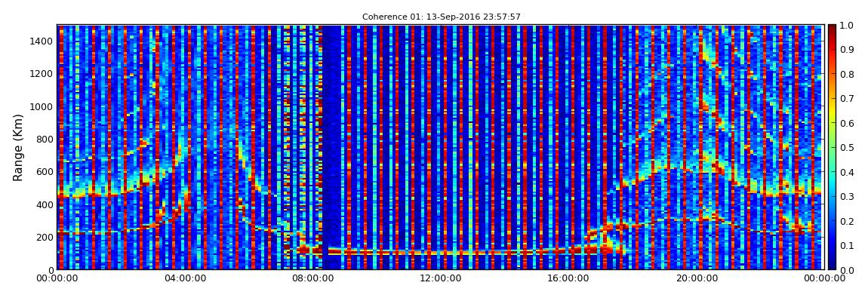Click the dark blue bottom of the colorbar
868x307 pixels.
833,266
